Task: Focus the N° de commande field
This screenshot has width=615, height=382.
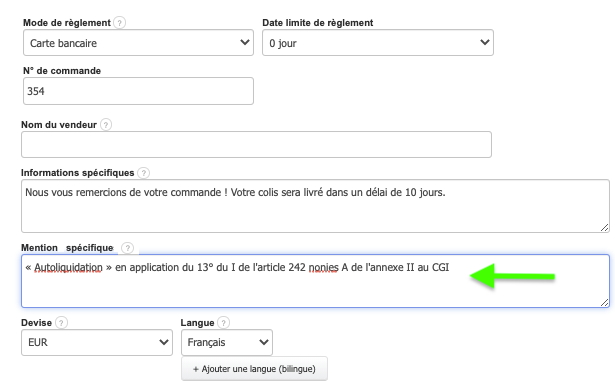Action: [138, 91]
